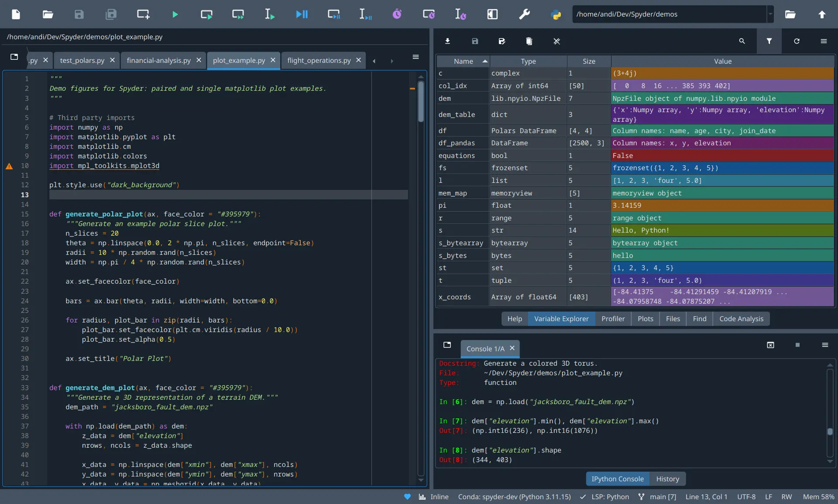This screenshot has width=838, height=504.
Task: Show the Plots pane
Action: (x=645, y=319)
